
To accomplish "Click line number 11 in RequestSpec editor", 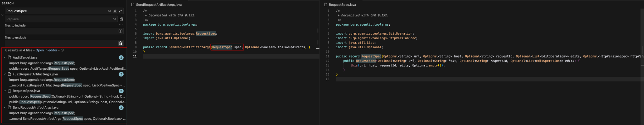I will point(327,57).
